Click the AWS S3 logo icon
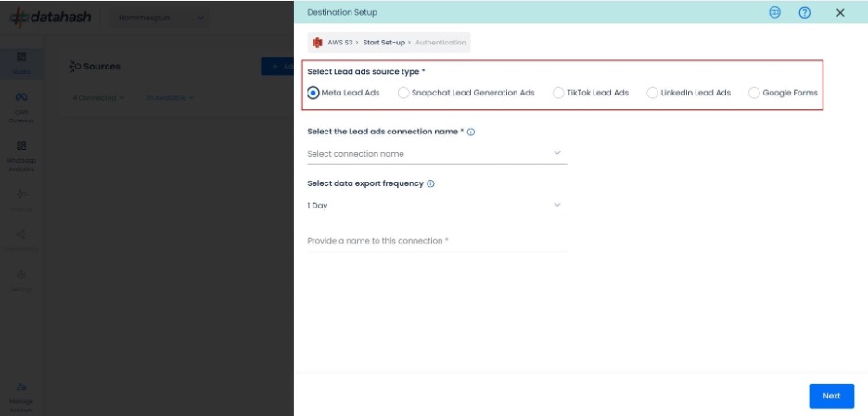Screen dimensions: 868x417 click(x=317, y=43)
